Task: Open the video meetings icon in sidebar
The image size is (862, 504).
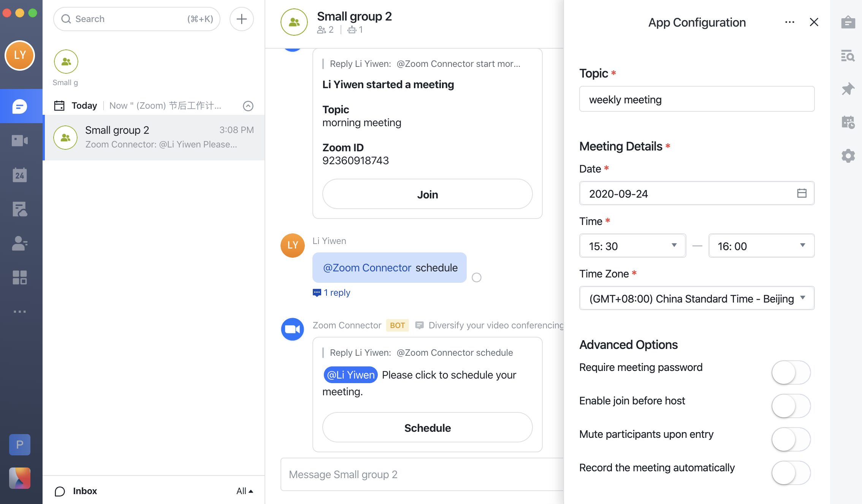Action: pyautogui.click(x=20, y=141)
